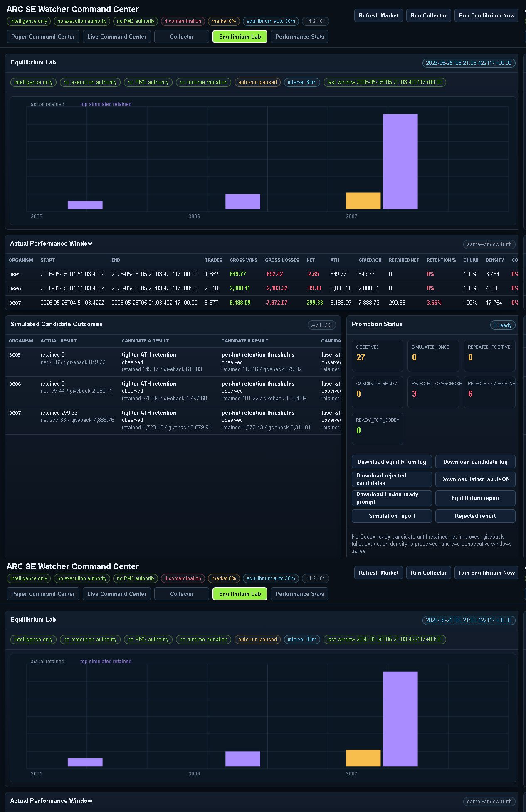The image size is (526, 812).
Task: Click the GROSS WINS column header
Action: (244, 260)
